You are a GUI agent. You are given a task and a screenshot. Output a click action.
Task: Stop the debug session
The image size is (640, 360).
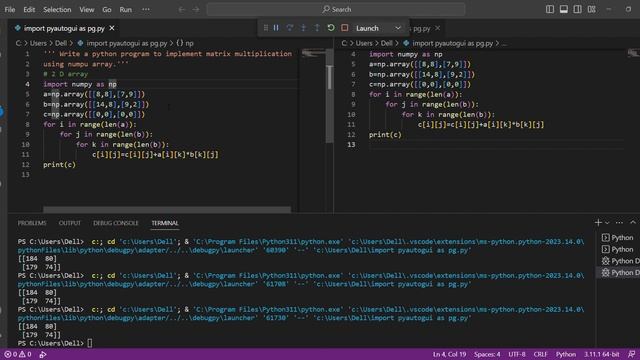click(x=344, y=28)
